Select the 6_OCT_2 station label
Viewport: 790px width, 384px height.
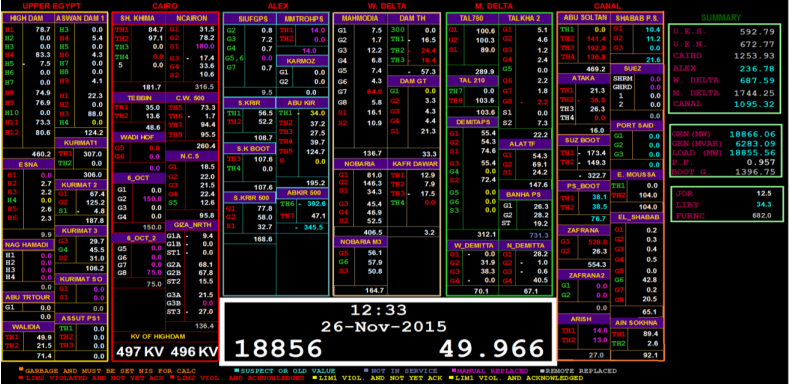tap(139, 238)
